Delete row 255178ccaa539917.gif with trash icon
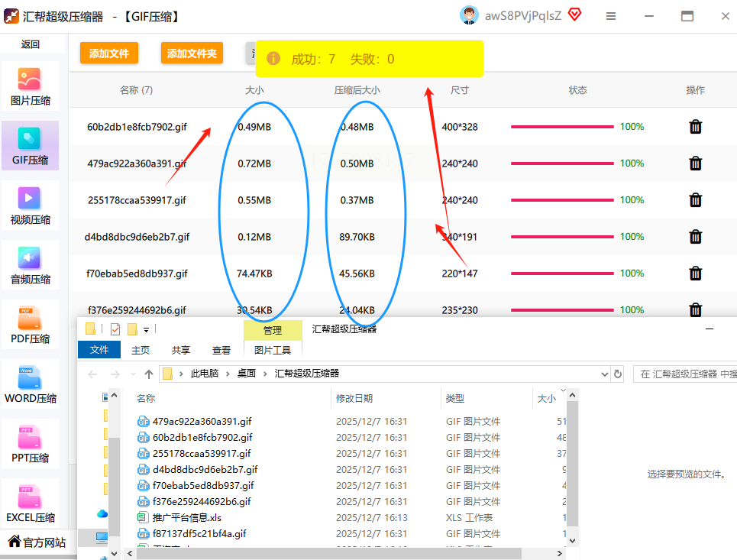 pyautogui.click(x=695, y=200)
